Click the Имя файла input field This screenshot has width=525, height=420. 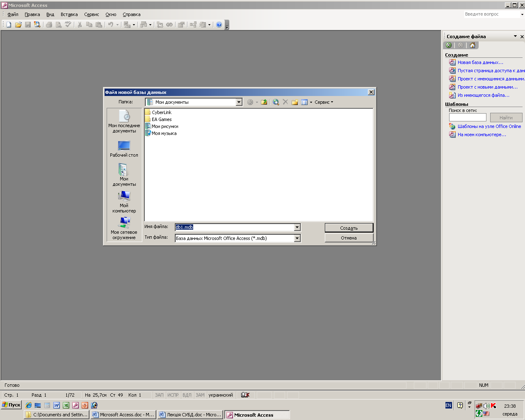coord(235,227)
